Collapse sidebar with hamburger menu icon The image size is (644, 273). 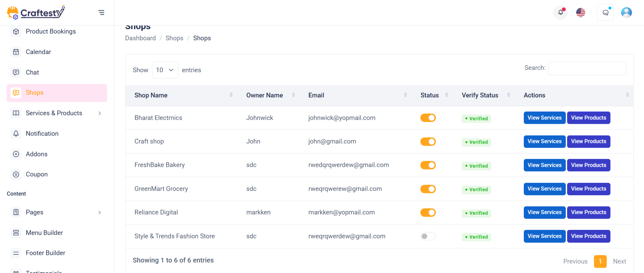point(101,13)
